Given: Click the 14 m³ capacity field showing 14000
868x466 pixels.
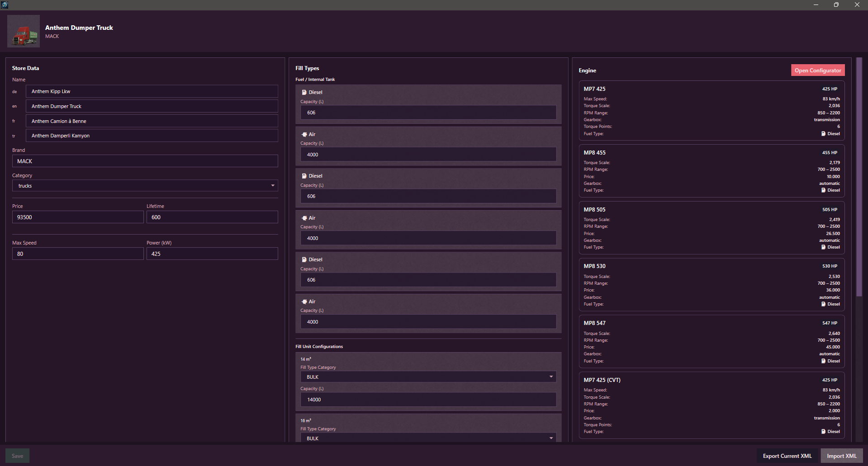Looking at the screenshot, I should (x=428, y=400).
